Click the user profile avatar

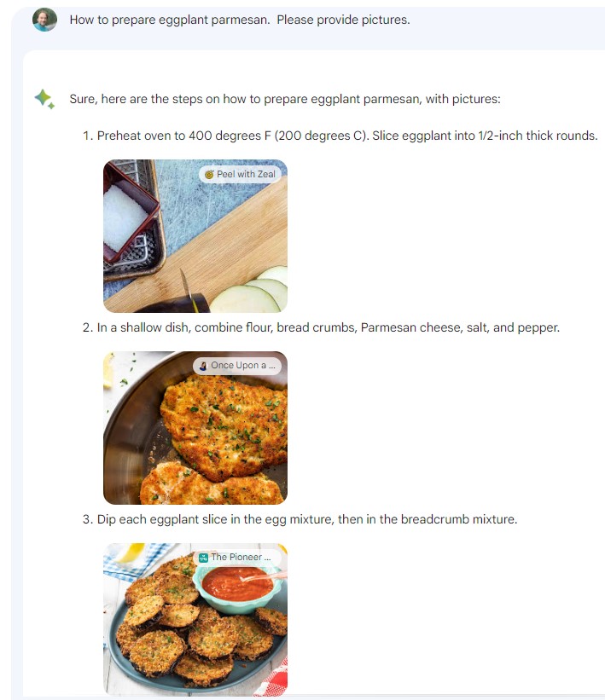tap(44, 20)
